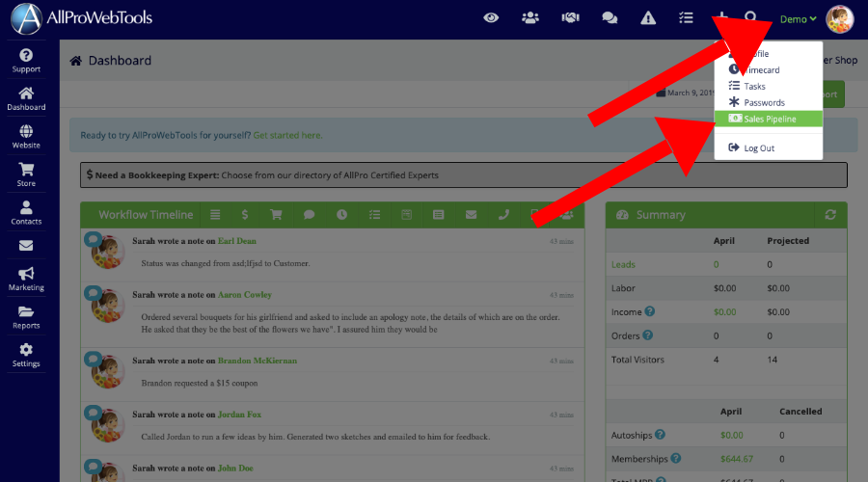The width and height of the screenshot is (868, 482).
Task: Show help for Income row
Action: (x=650, y=311)
